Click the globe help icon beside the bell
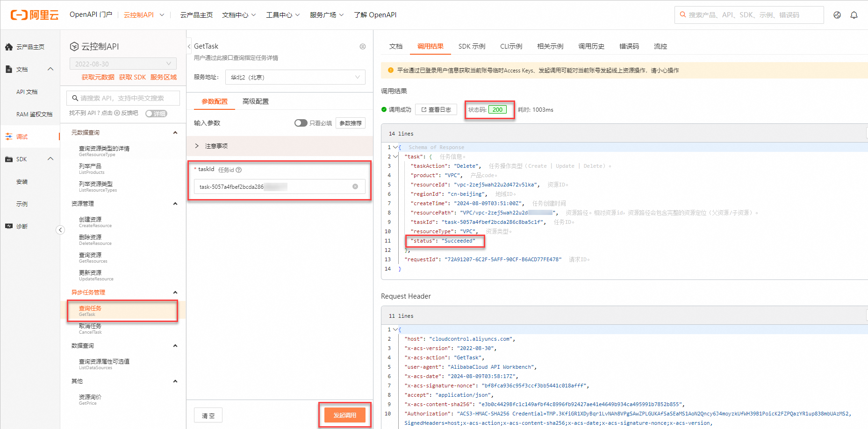 (x=837, y=14)
